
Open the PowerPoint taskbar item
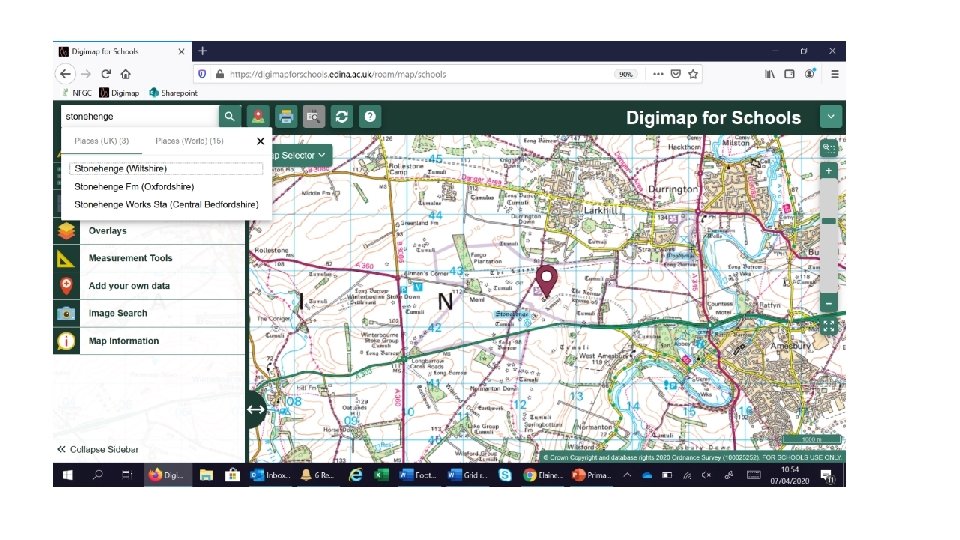point(591,475)
